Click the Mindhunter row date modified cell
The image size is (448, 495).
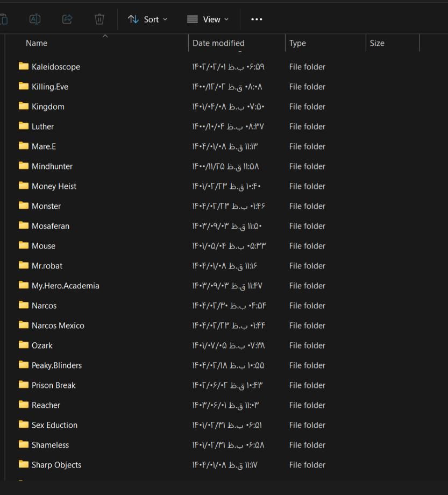(x=225, y=166)
